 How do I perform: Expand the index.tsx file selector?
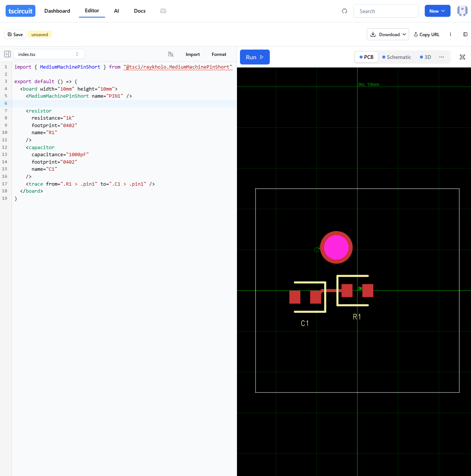pos(49,54)
